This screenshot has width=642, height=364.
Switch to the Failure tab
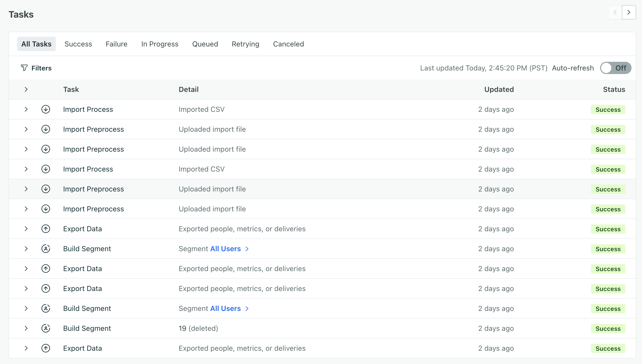pyautogui.click(x=116, y=44)
